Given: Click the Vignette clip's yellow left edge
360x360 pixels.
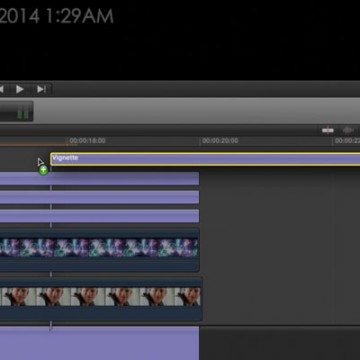Looking at the screenshot, I should click(51, 159).
